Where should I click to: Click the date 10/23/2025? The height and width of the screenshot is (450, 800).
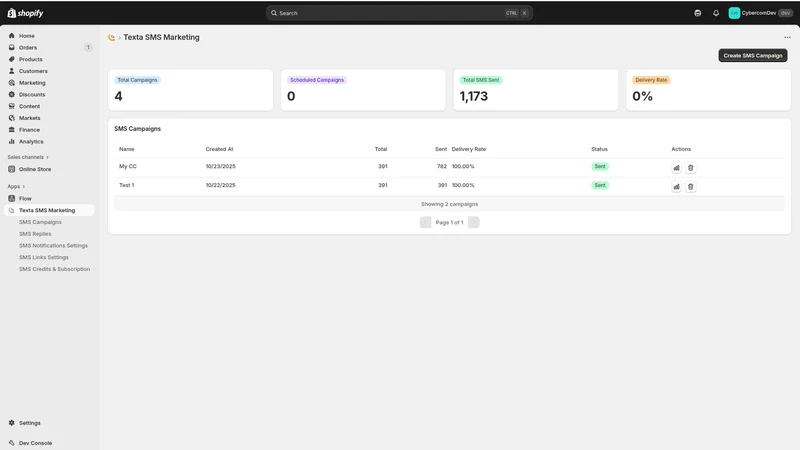click(x=220, y=166)
